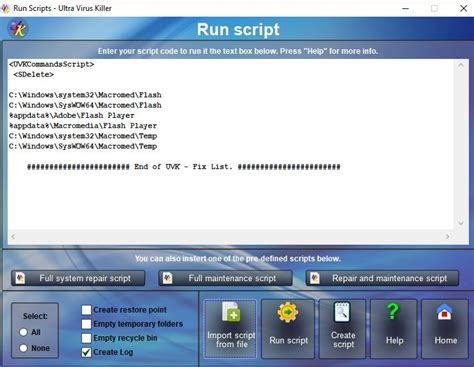Click the vertical scrollbar up arrow
Screen dimensions: 474x367
point(461,65)
